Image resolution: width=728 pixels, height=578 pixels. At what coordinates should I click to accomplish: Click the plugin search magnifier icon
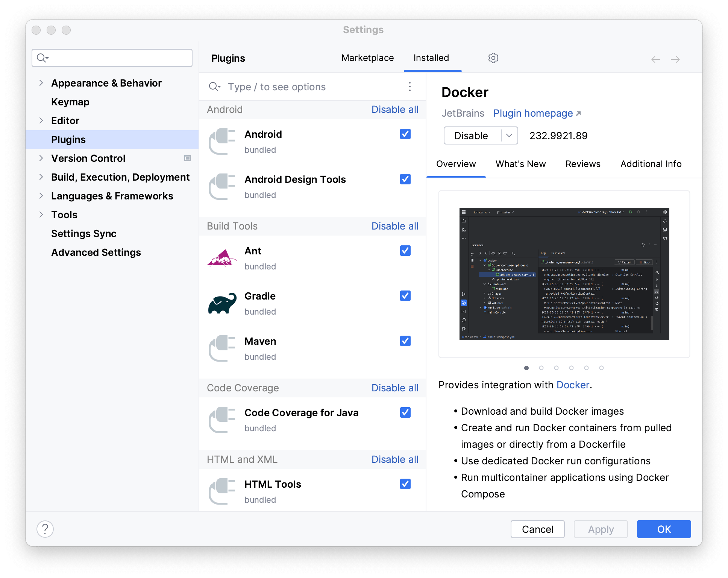coord(215,87)
